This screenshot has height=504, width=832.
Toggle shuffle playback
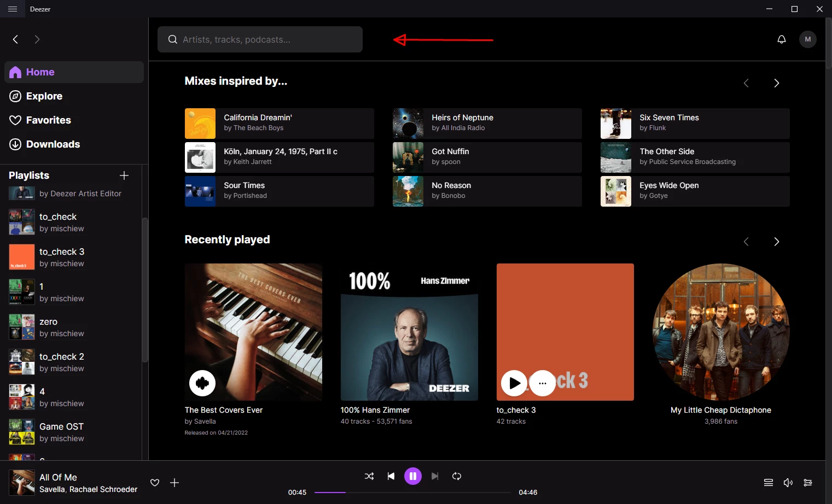coord(369,476)
